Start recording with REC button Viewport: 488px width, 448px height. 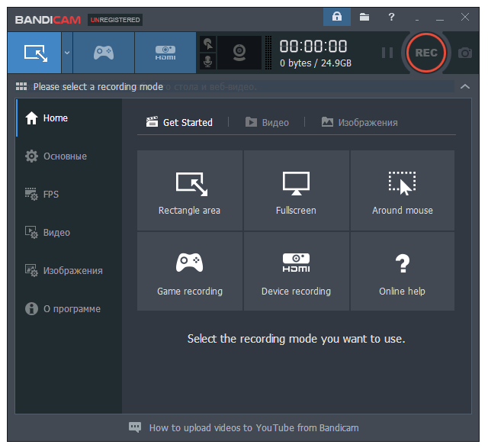(426, 53)
